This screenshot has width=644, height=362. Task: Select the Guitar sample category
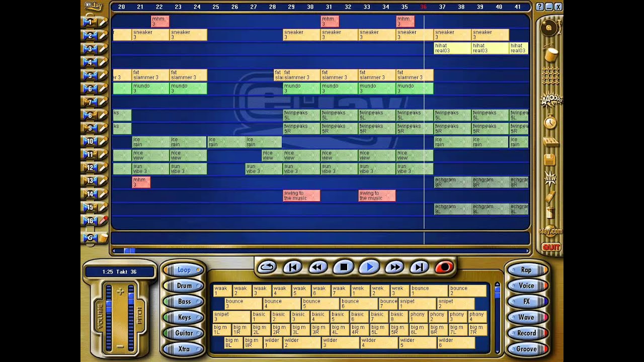[x=183, y=333]
